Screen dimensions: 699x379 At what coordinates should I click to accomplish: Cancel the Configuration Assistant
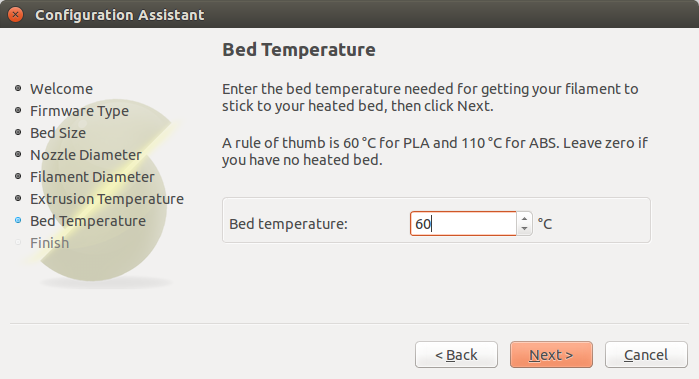tap(646, 355)
